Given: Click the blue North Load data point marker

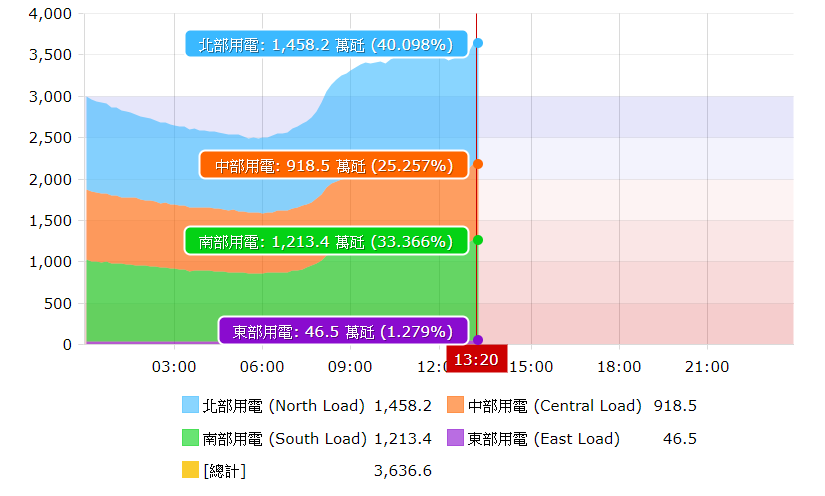Looking at the screenshot, I should (478, 43).
